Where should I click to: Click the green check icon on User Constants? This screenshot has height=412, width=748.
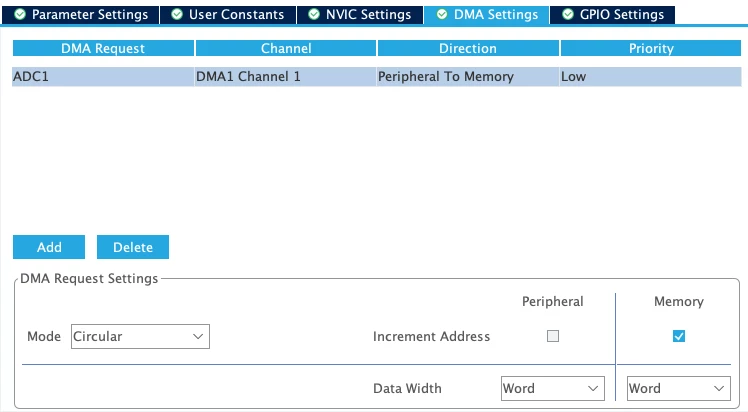click(x=177, y=14)
